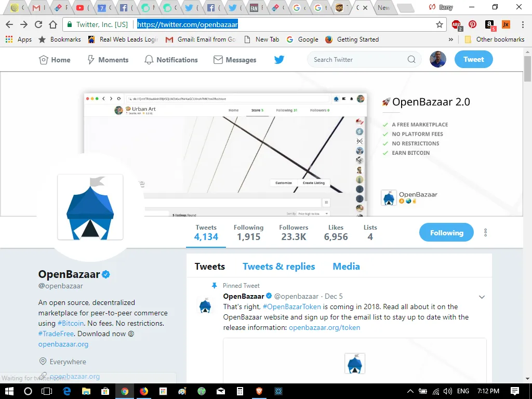Click the New tab in the tab strip
Image resolution: width=532 pixels, height=399 pixels.
click(384, 7)
